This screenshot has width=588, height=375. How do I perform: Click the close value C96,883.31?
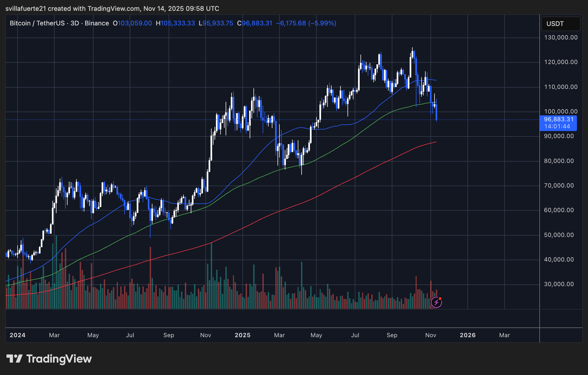[x=255, y=23]
